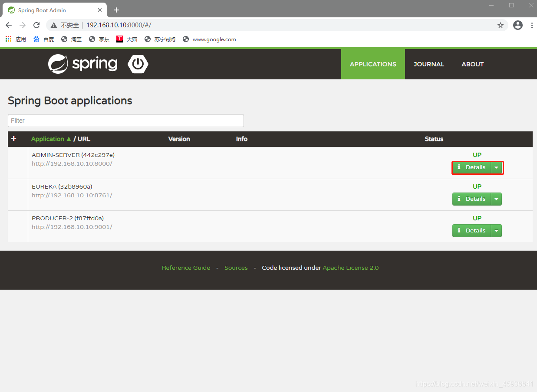Image resolution: width=537 pixels, height=392 pixels.
Task: Close the Spring Boot Admin tab
Action: pos(100,10)
